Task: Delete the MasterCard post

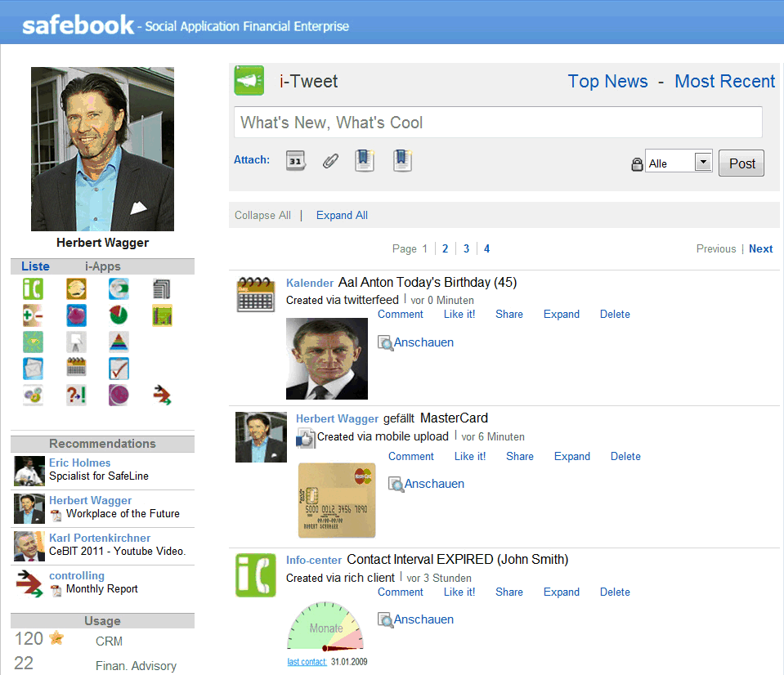Action: tap(625, 456)
